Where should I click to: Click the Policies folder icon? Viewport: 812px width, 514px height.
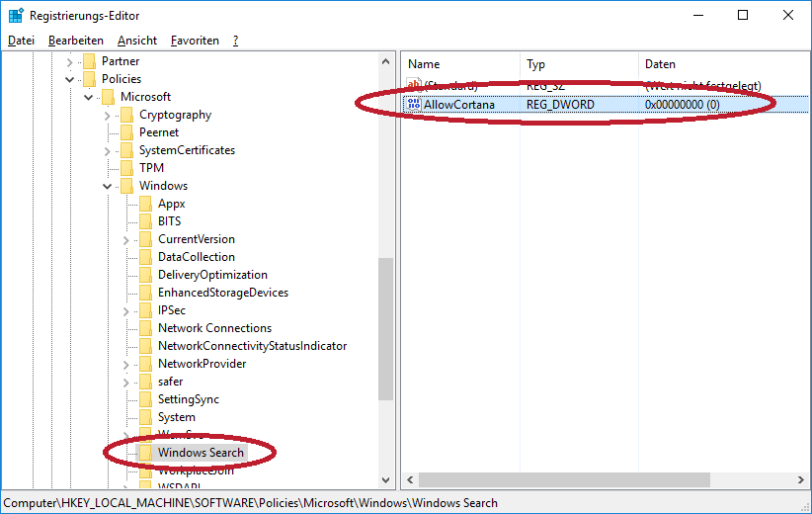click(x=89, y=79)
